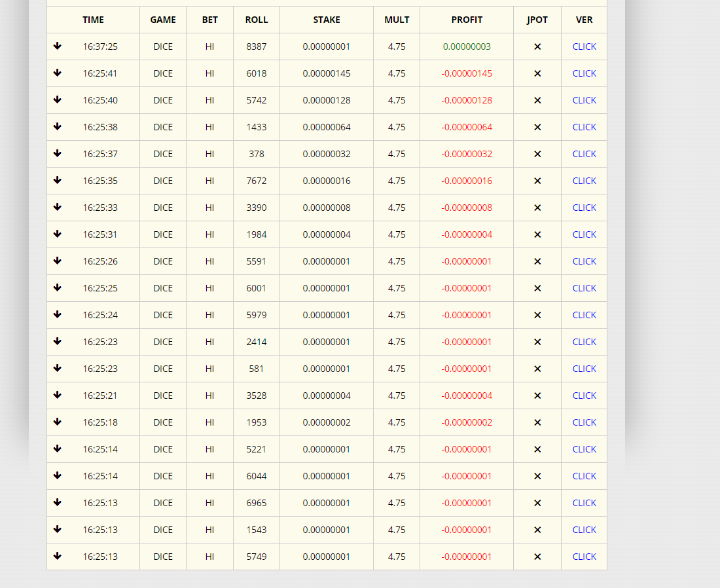This screenshot has height=588, width=720.
Task: Open the CLICK verify link for roll 1433
Action: 584,127
